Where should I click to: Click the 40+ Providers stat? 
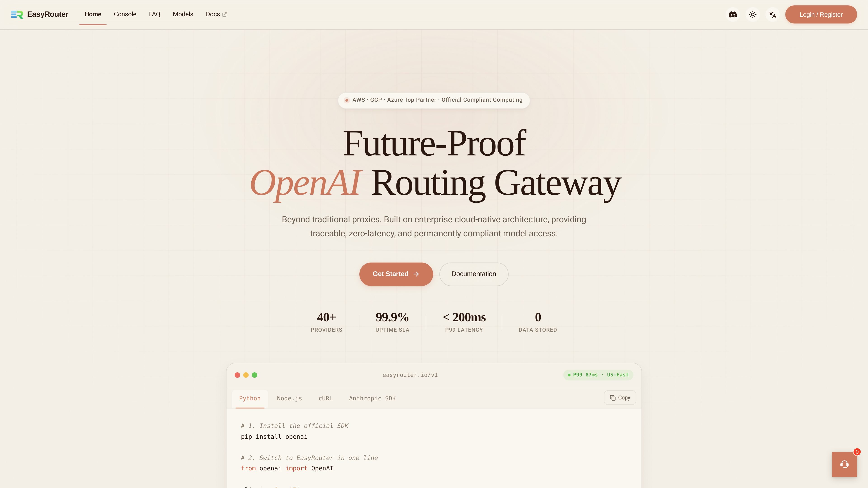coord(326,322)
